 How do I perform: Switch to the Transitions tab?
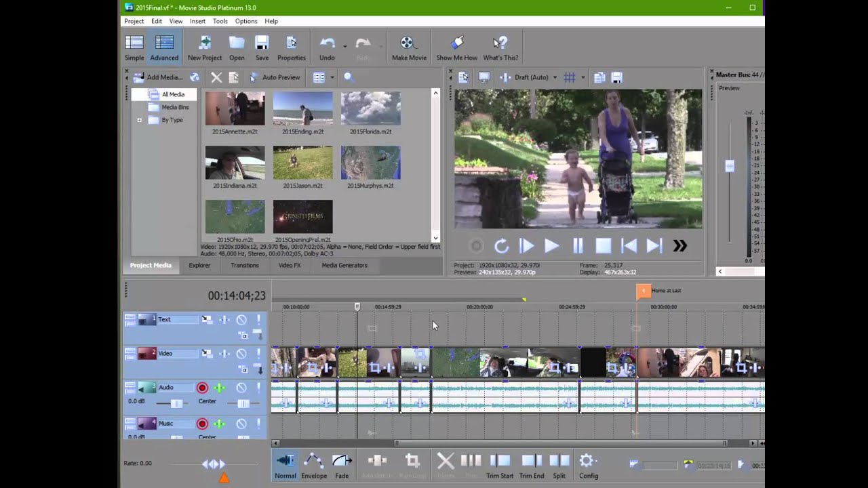[245, 265]
